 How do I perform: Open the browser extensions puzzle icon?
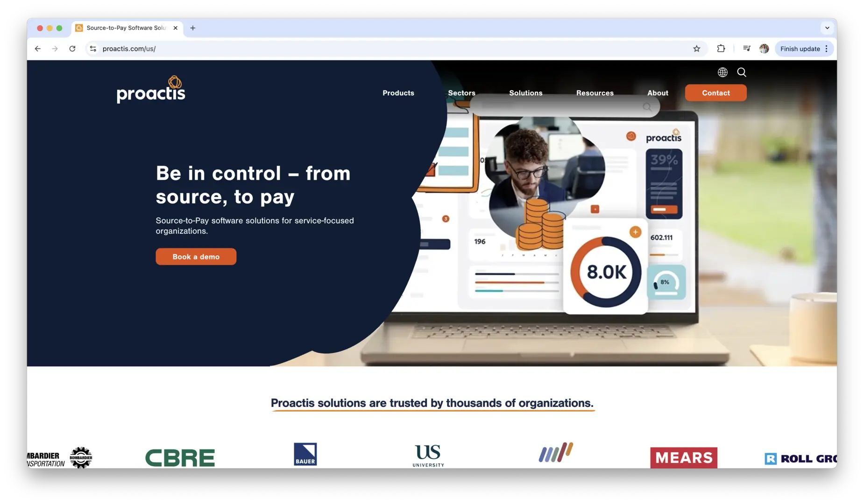[x=721, y=49]
